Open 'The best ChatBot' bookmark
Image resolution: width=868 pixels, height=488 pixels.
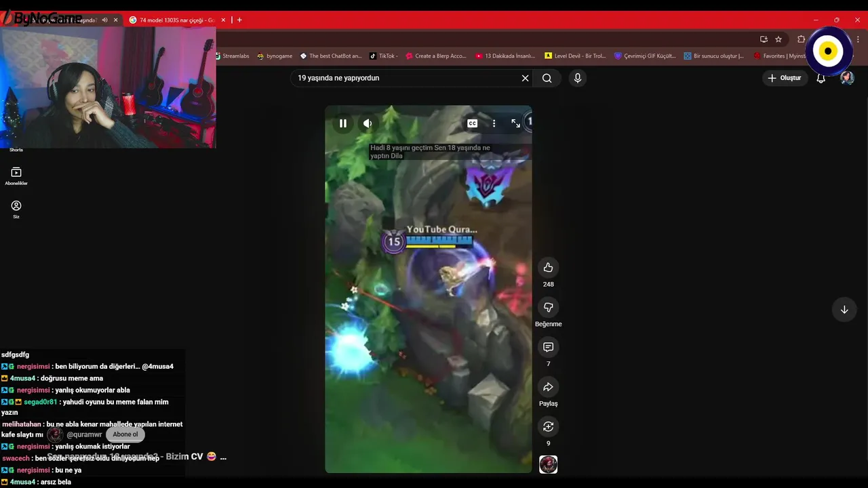(330, 56)
